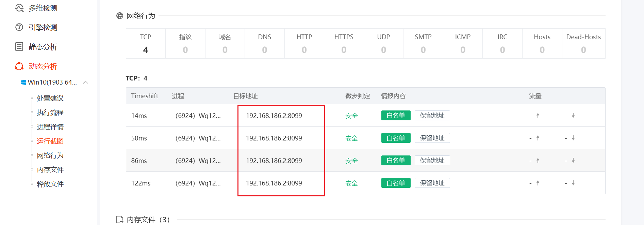Select the TCP 4 protocol tab
Image resolution: width=644 pixels, height=225 pixels.
click(x=146, y=43)
